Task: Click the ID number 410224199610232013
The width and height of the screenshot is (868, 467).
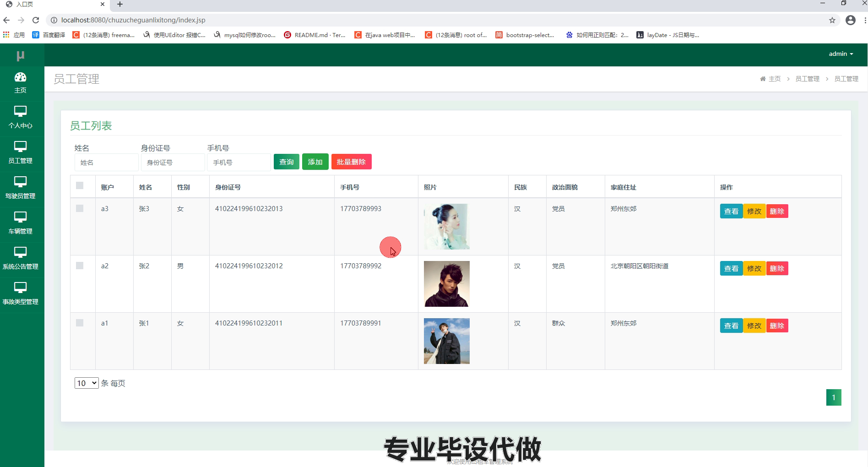Action: point(249,209)
